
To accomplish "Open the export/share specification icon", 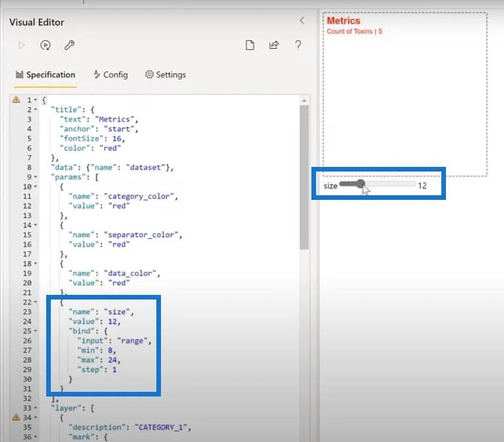I will (x=274, y=45).
